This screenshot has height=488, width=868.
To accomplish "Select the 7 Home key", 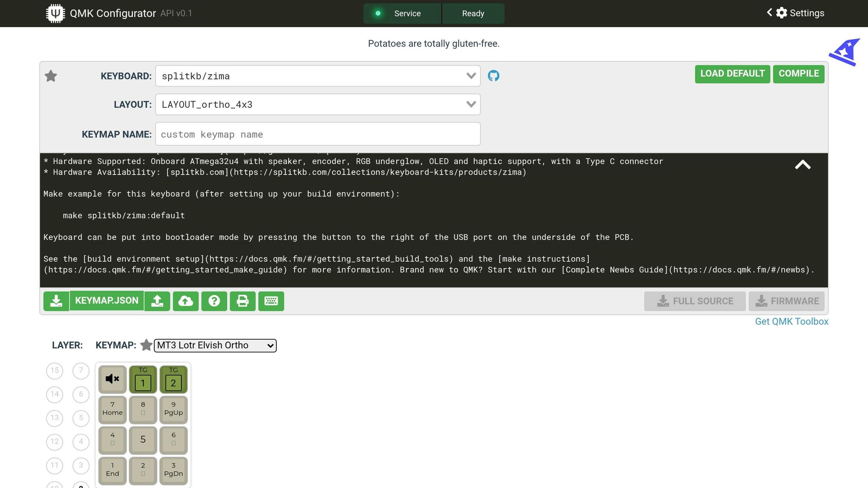I will [112, 410].
